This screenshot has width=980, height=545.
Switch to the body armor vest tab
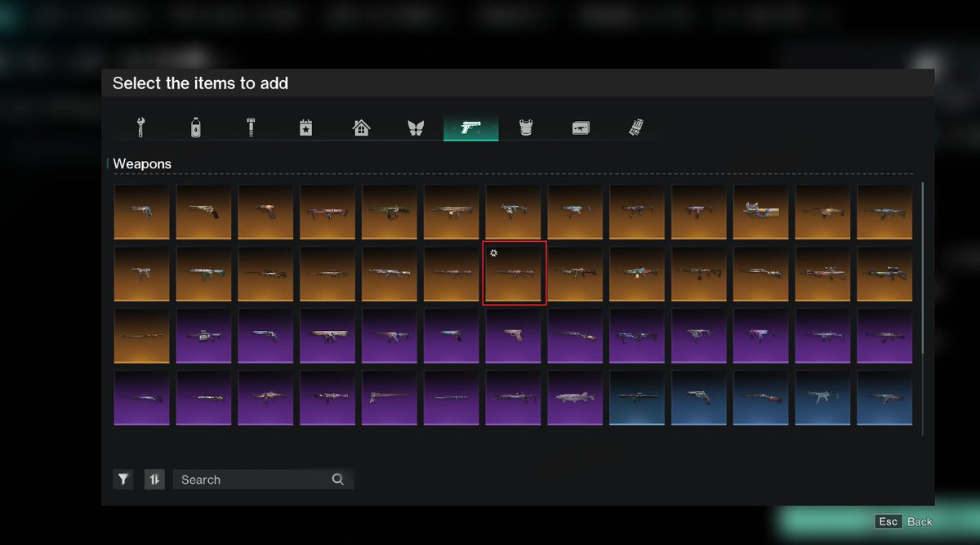(x=526, y=127)
